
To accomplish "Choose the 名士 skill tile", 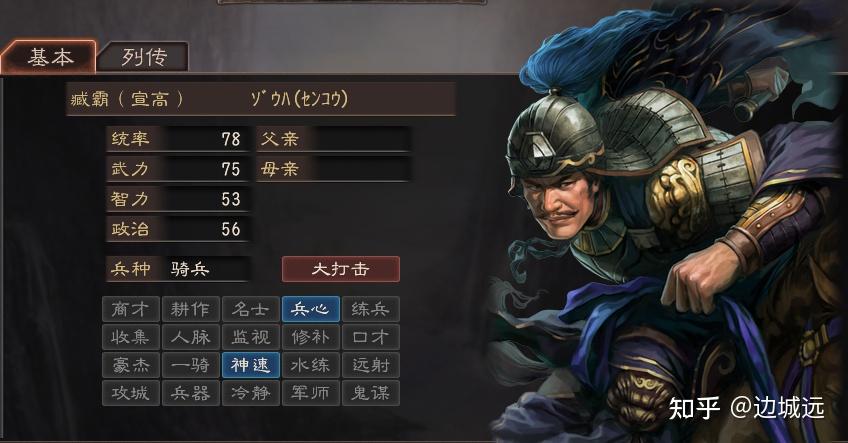I will point(250,309).
